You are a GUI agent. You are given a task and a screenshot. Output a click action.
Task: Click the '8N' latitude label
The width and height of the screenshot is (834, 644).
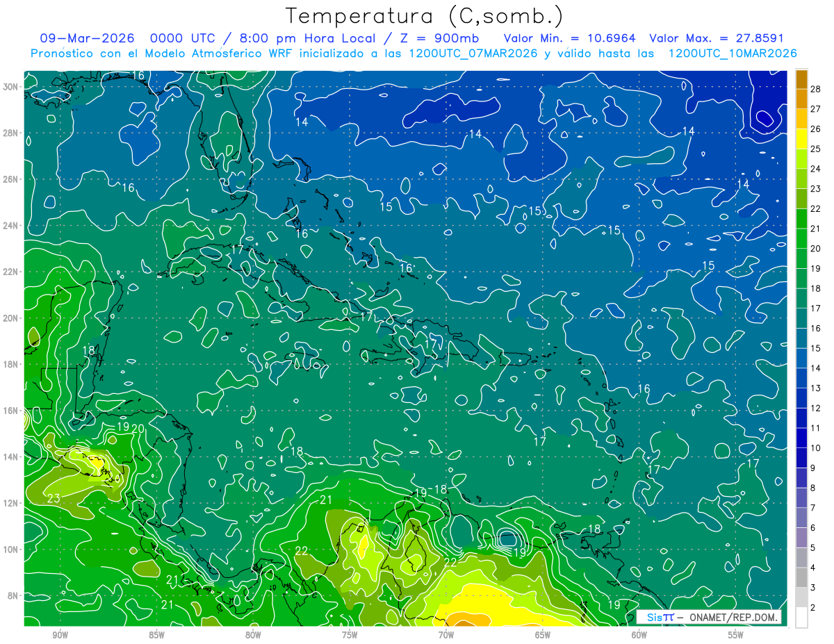click(x=13, y=595)
